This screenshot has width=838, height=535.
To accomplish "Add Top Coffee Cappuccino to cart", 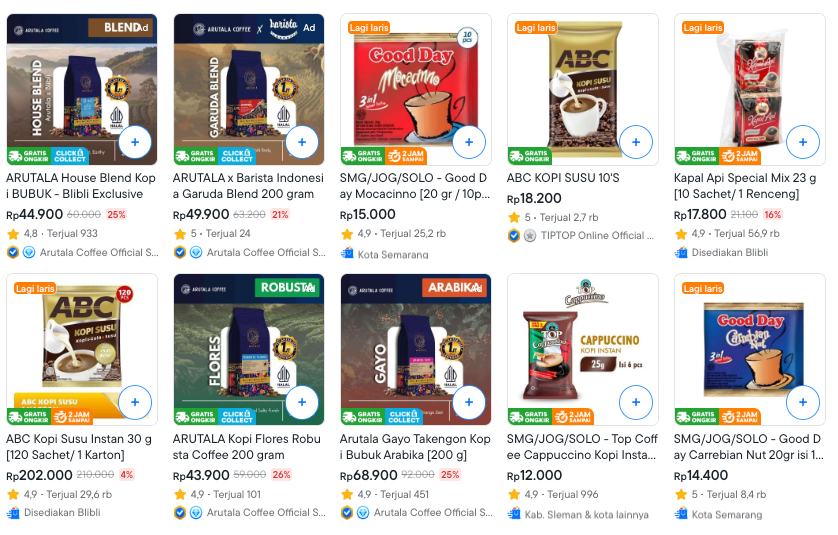I will 636,402.
